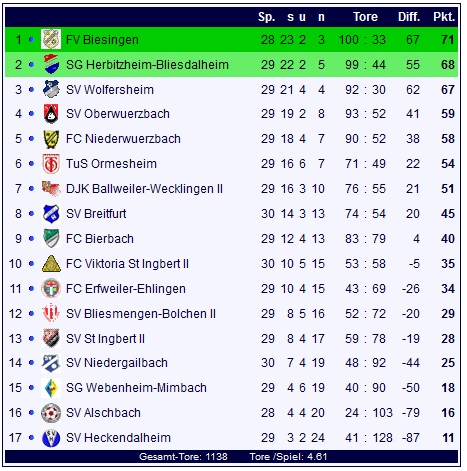
Task: Click the SG Herbitzheim-Bliesdalheim club logo
Action: (51, 64)
